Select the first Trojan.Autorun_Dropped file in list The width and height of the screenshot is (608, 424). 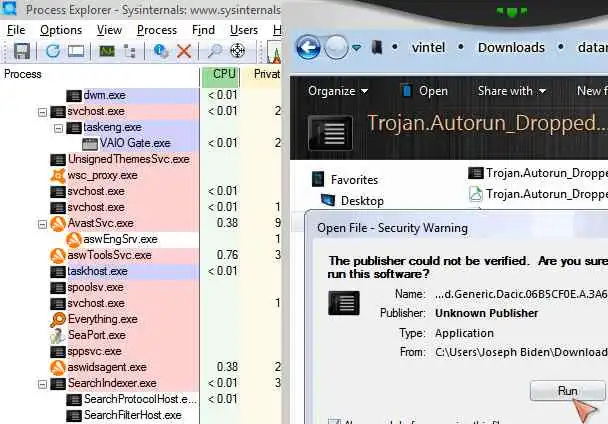(x=537, y=173)
